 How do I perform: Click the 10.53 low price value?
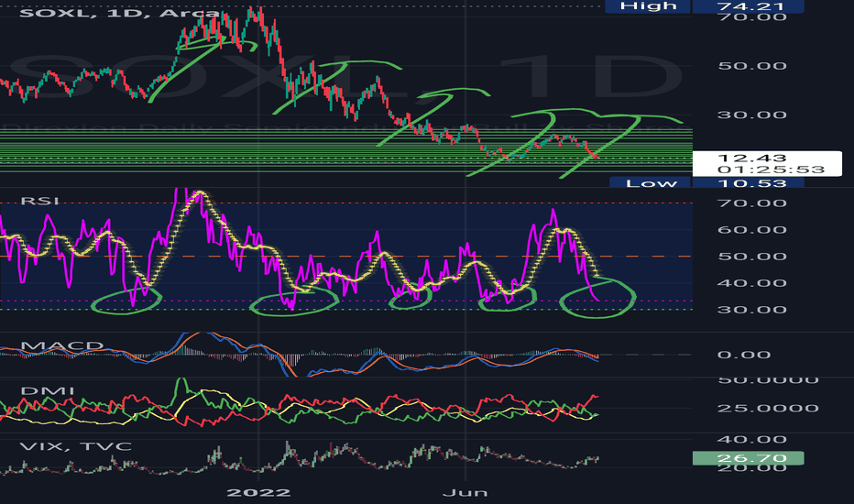[751, 182]
